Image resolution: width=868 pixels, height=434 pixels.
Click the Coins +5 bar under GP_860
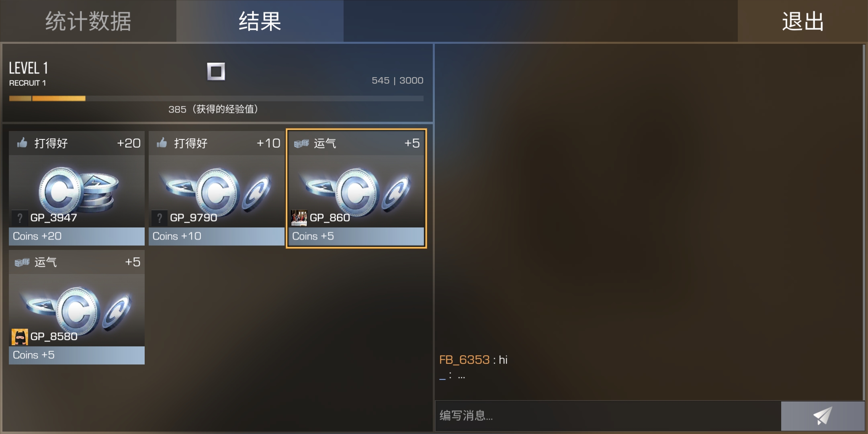[356, 236]
